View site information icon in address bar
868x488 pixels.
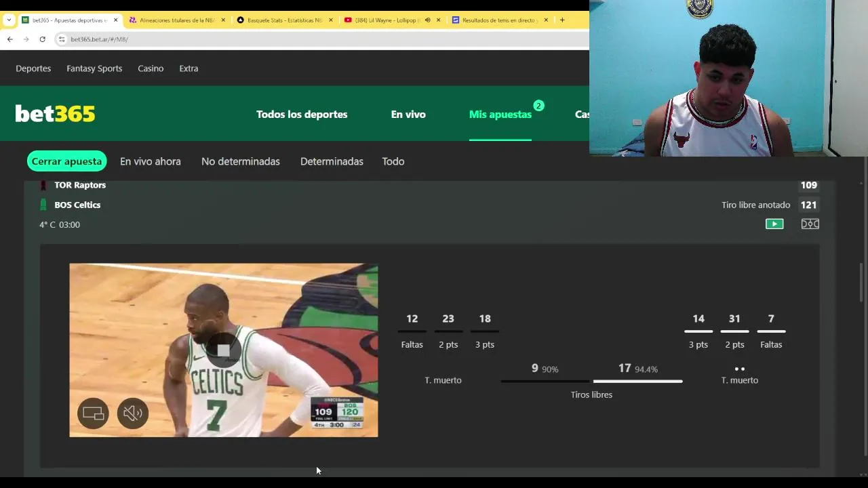tap(62, 39)
